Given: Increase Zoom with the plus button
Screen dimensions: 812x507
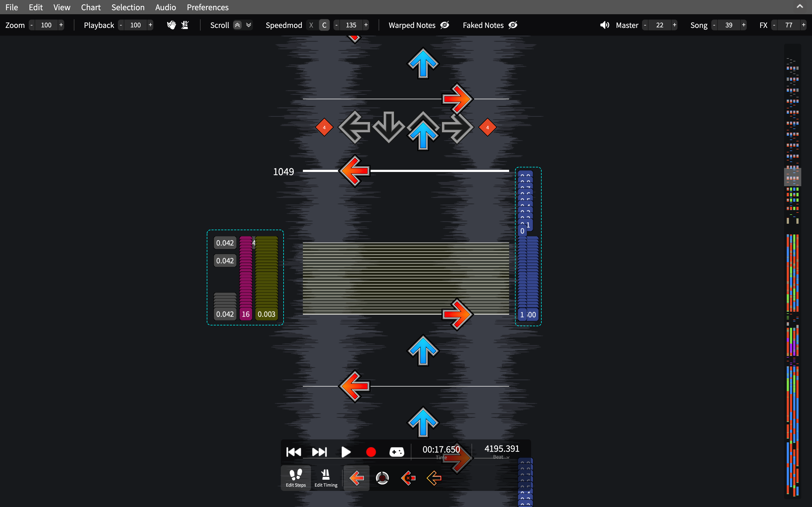Looking at the screenshot, I should pyautogui.click(x=61, y=25).
